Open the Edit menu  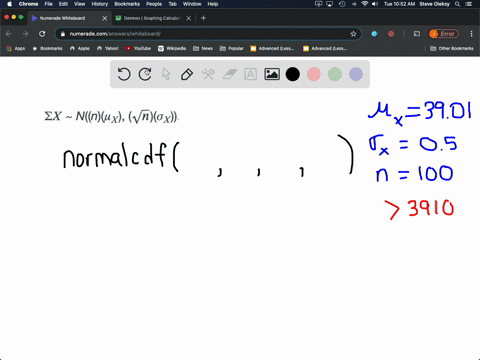63,4
